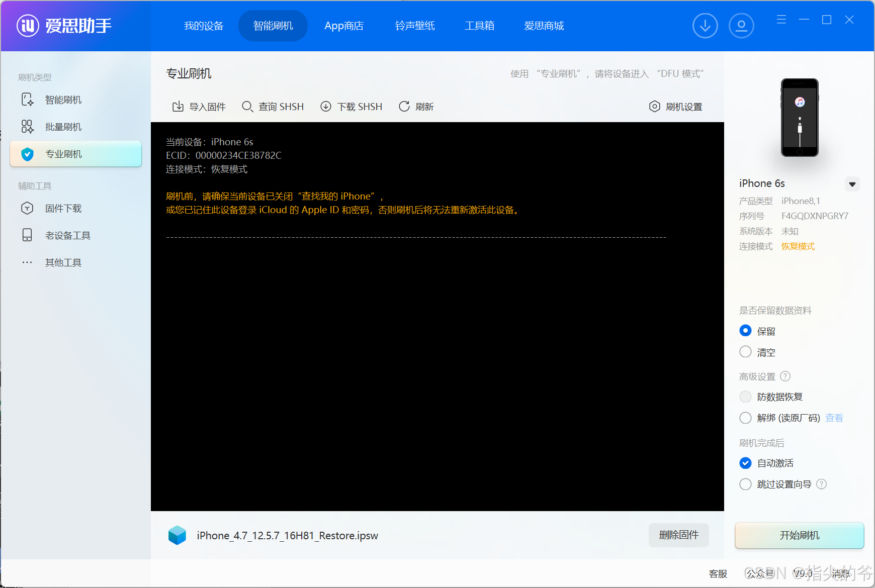
Task: Click 下载 SHSH toolbar button
Action: tap(352, 107)
